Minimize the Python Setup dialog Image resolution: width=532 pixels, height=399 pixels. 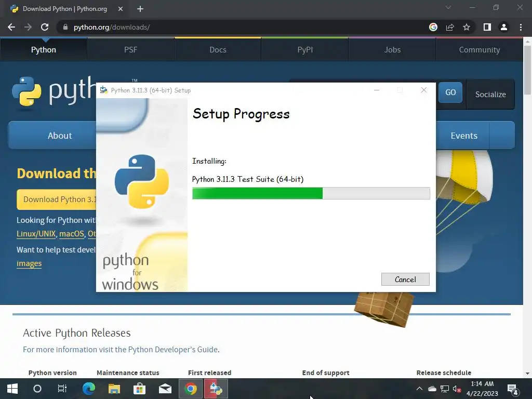point(377,90)
